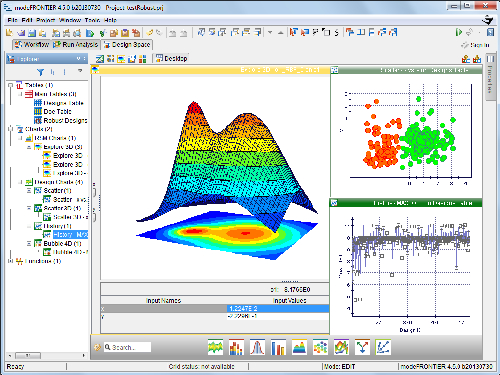The image size is (500, 375).
Task: Collapse the Explore 3D group node
Action: pyautogui.click(x=29, y=147)
